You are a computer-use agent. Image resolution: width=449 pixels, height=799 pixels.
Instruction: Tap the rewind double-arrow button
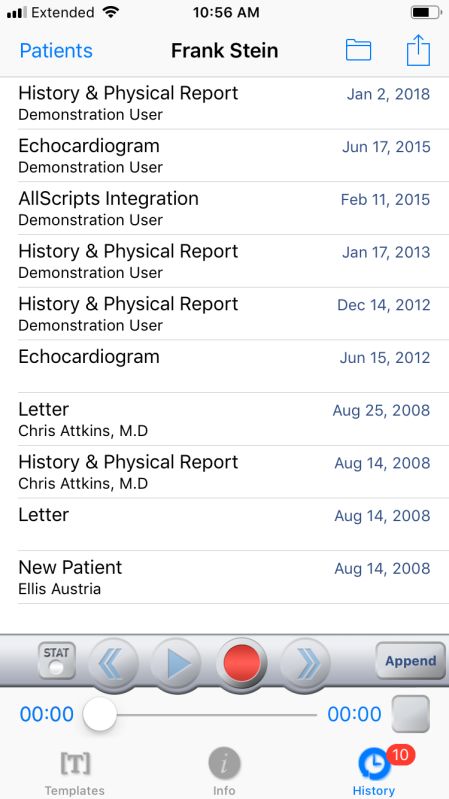click(113, 663)
